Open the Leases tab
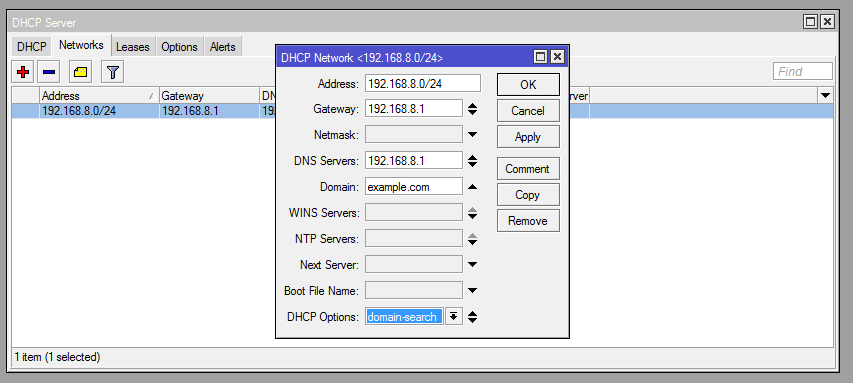 coord(133,47)
